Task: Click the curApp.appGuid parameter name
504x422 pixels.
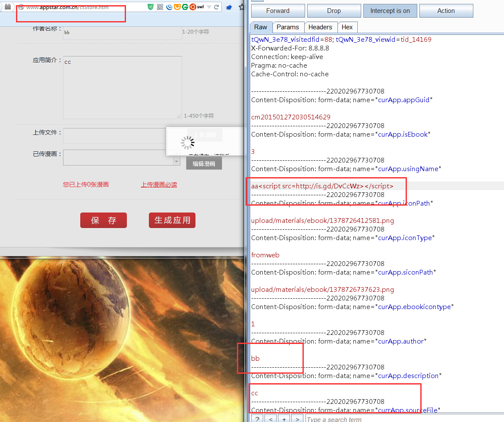Action: 404,100
